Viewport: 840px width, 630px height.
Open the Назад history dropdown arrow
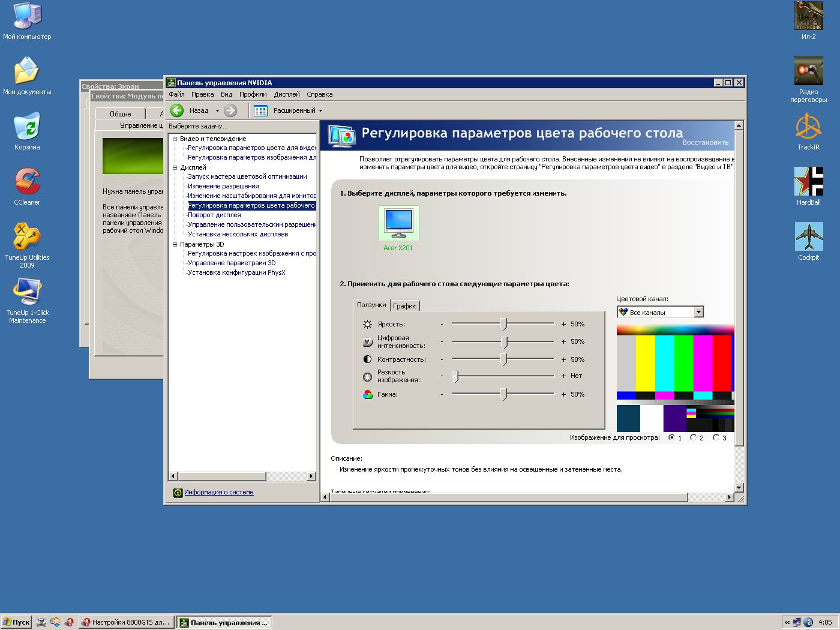point(217,110)
